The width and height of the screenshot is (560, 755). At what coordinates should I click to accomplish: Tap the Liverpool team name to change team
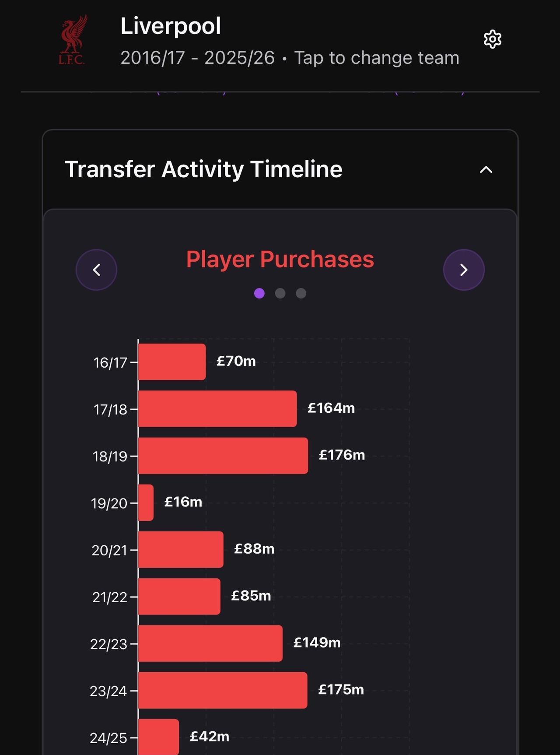tap(171, 26)
